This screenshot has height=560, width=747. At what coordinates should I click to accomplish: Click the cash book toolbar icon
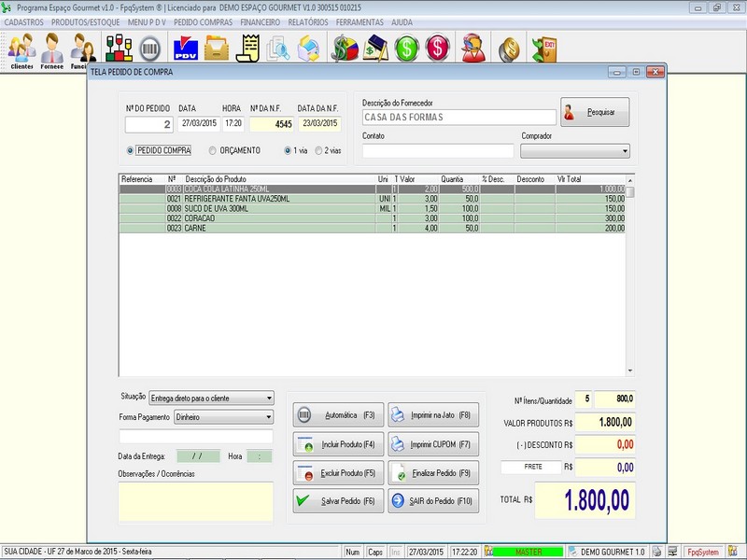point(375,49)
